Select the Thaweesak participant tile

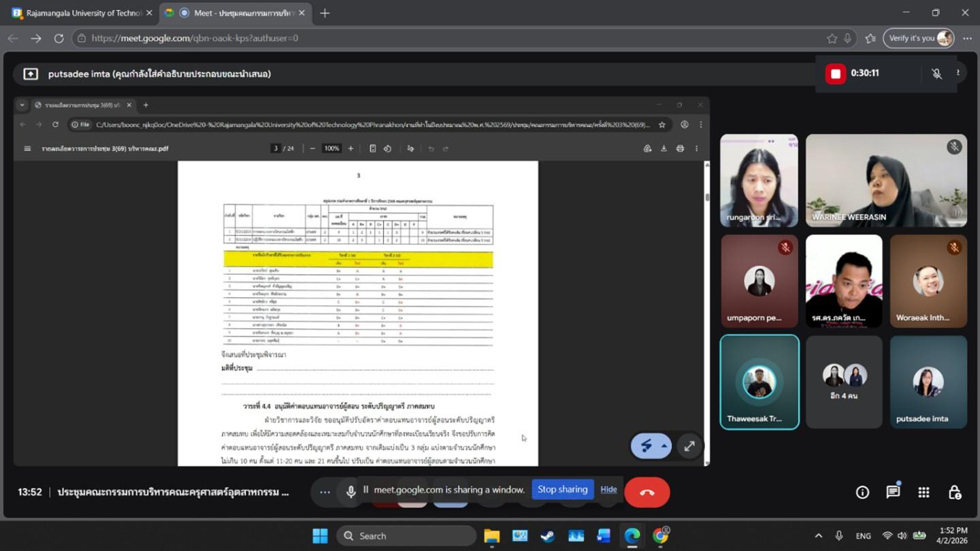pos(759,382)
